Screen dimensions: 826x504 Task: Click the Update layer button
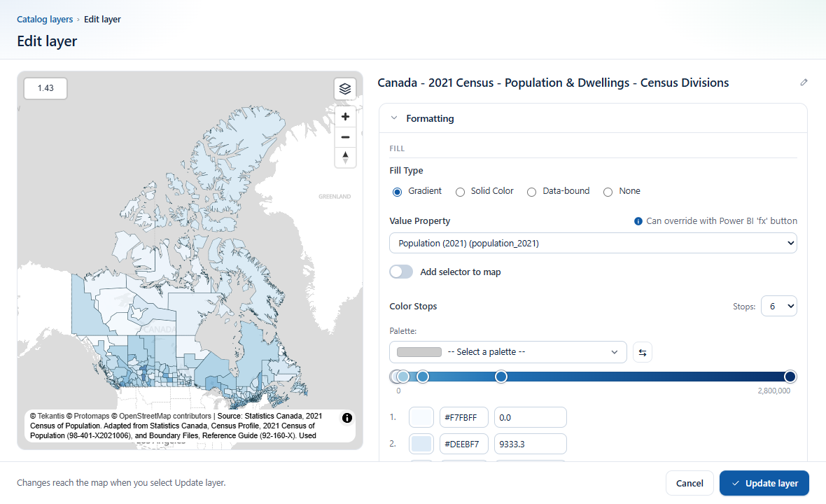[x=764, y=483]
